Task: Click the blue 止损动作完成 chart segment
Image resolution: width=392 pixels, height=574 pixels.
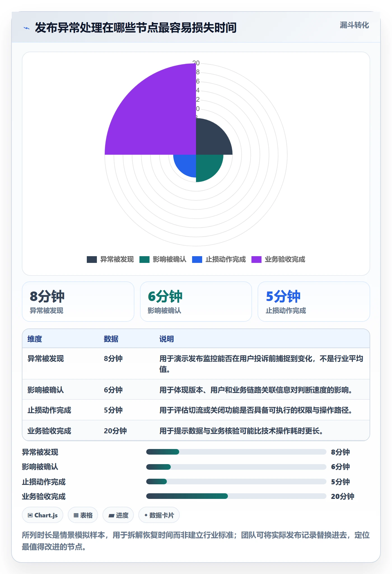Action: pyautogui.click(x=187, y=164)
